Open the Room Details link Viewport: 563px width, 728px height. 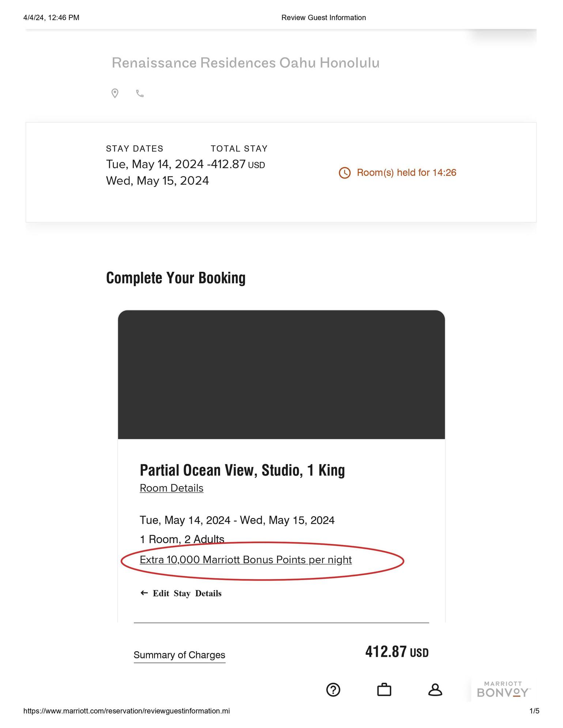pos(171,488)
